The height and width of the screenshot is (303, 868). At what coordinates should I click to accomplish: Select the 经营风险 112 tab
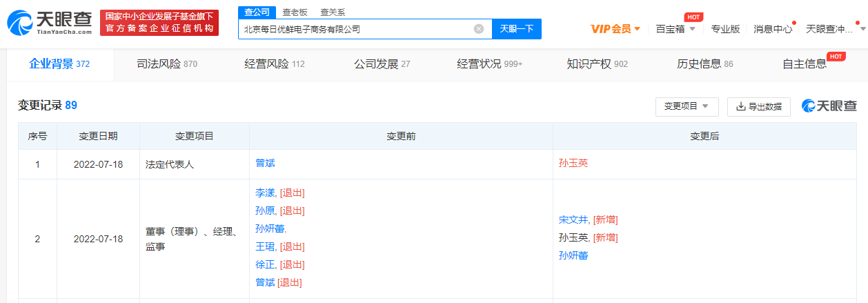click(275, 64)
